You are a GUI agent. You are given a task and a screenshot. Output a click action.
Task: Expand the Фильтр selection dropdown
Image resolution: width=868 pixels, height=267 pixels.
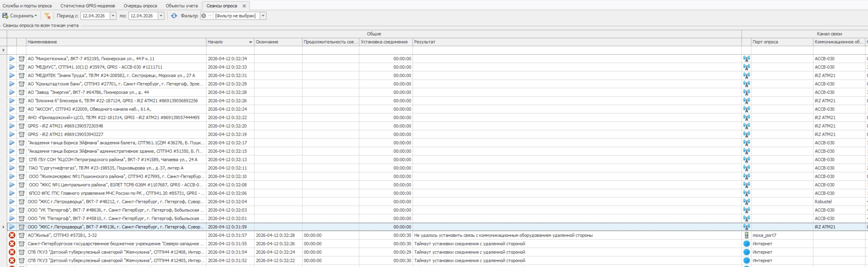coord(263,16)
